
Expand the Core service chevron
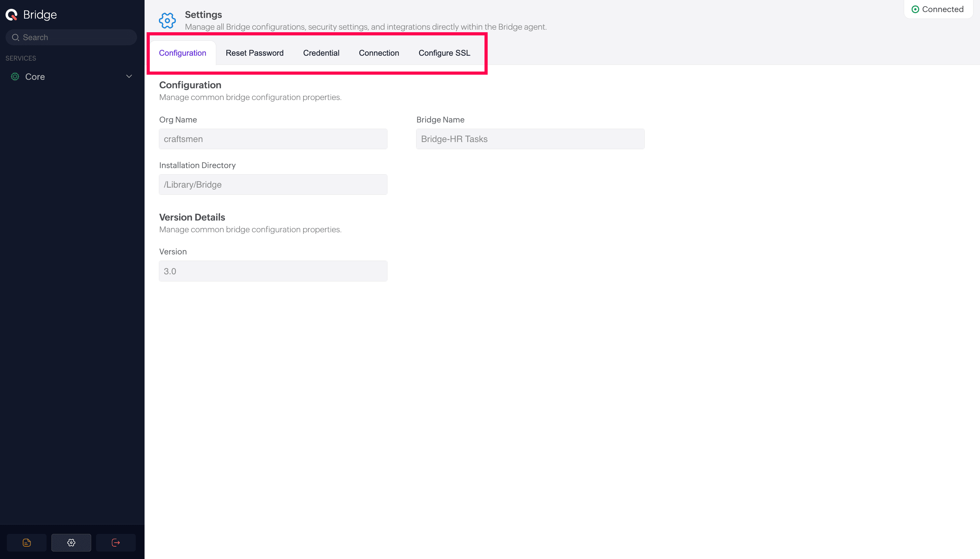(x=129, y=77)
